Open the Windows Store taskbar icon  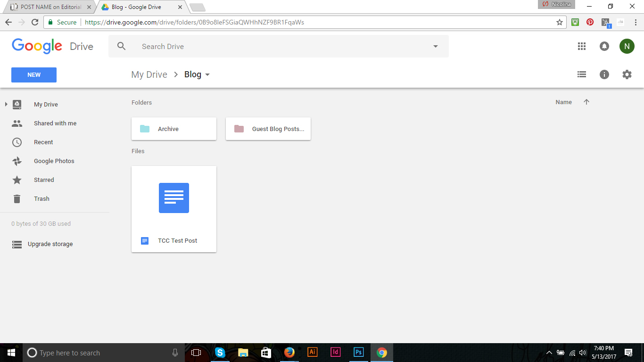(266, 353)
